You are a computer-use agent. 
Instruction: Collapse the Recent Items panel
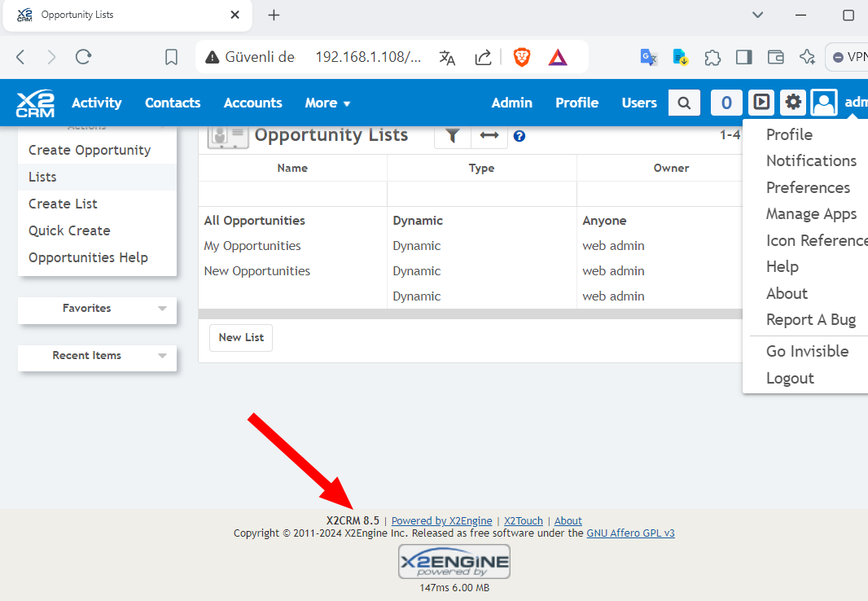click(162, 356)
